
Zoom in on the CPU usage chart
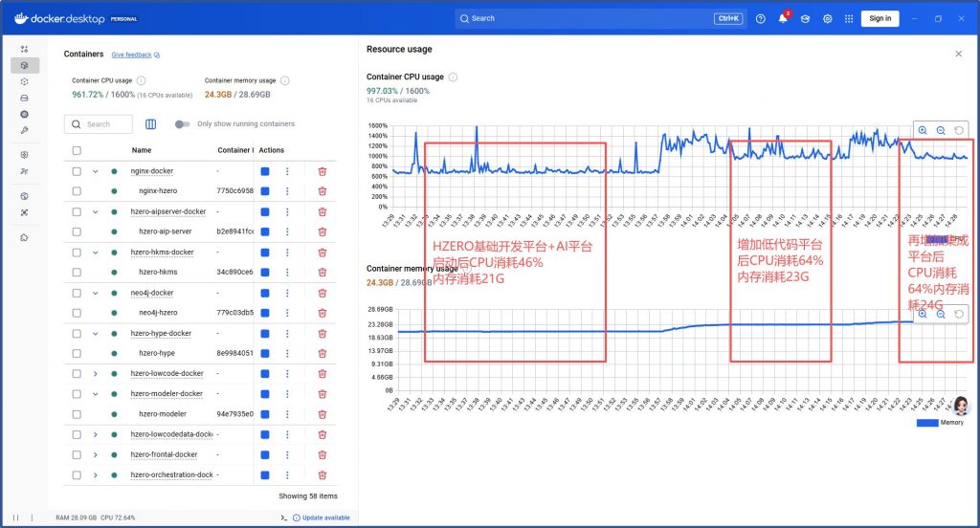923,130
